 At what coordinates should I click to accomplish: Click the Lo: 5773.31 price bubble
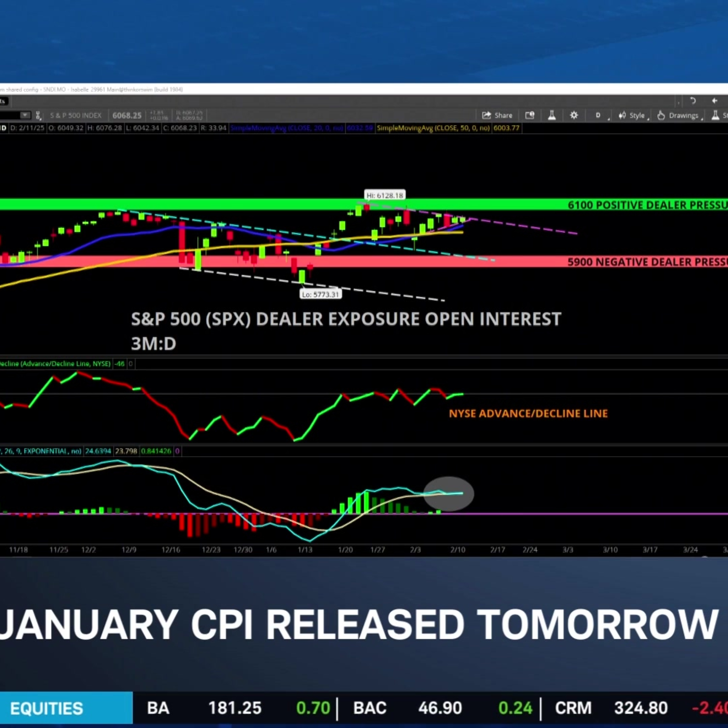pos(321,294)
